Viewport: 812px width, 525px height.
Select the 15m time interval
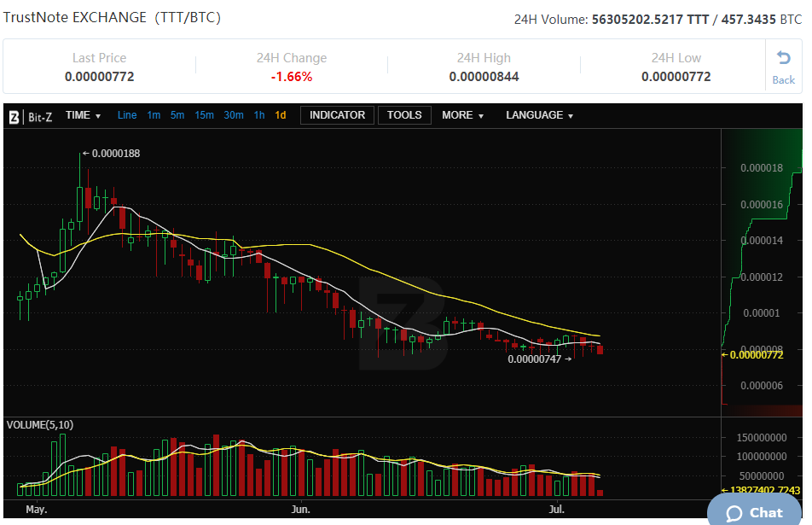click(204, 115)
